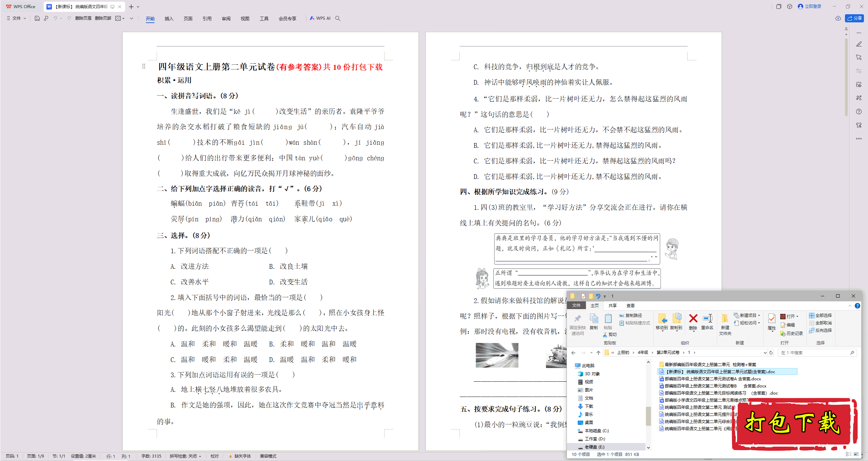The width and height of the screenshot is (868, 461).
Task: Open the help question mark in the WPS sidebar
Action: pos(859,112)
